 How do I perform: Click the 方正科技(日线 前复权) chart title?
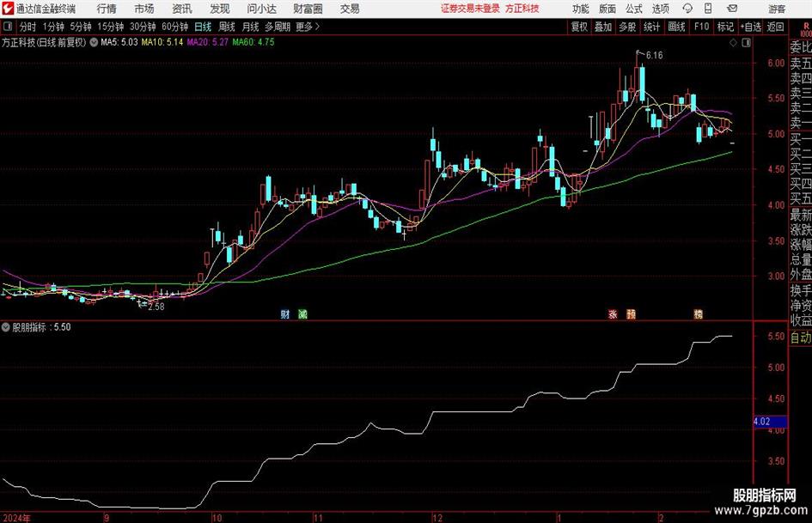(x=44, y=42)
